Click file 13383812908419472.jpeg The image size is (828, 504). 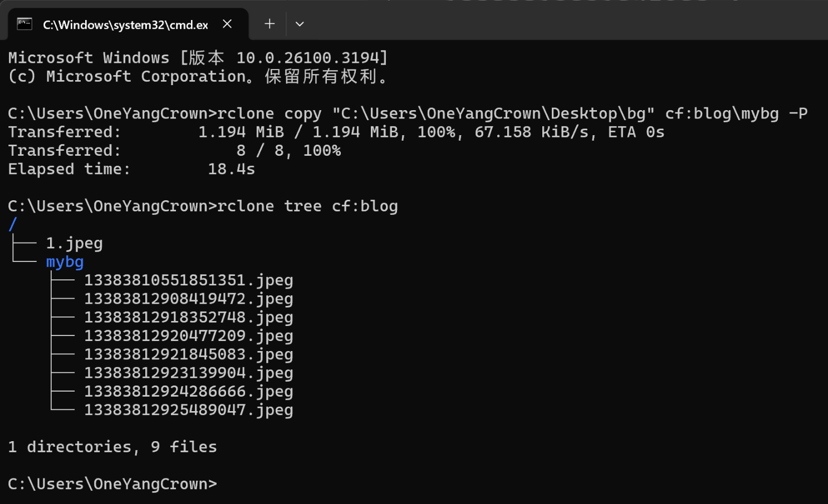click(188, 299)
